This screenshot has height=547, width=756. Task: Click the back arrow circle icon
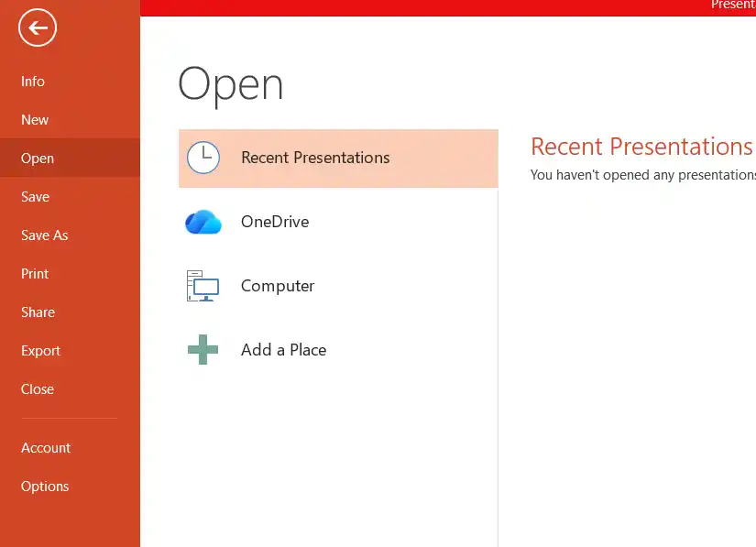coord(38,27)
